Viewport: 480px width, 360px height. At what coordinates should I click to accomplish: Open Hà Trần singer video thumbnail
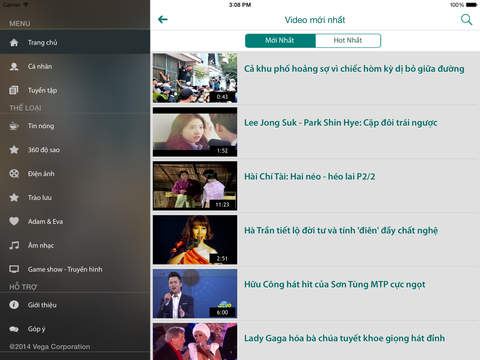pos(195,240)
